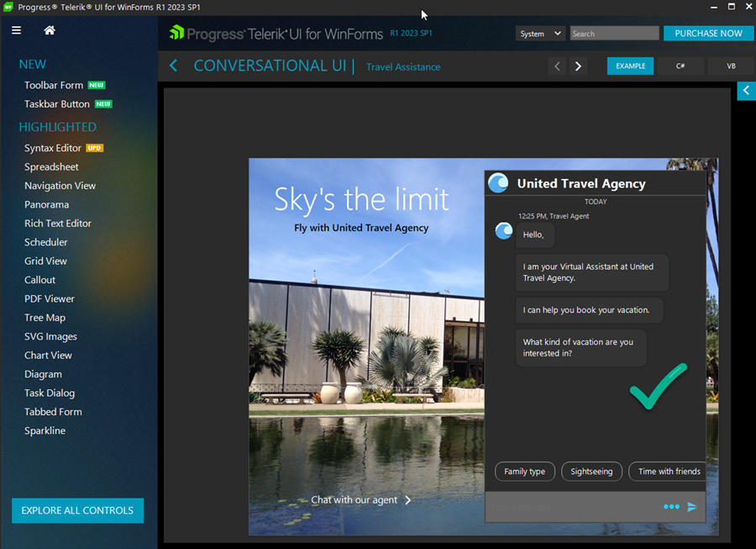Click the send message arrow icon
Viewport: 756px width, 549px height.
692,507
